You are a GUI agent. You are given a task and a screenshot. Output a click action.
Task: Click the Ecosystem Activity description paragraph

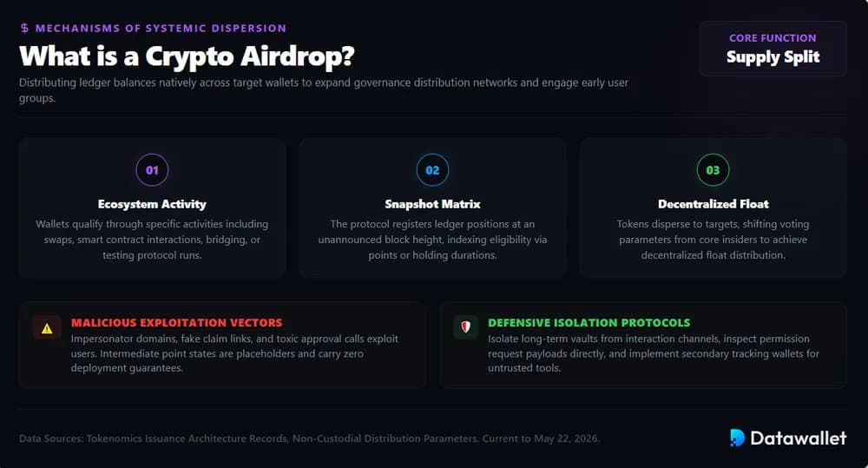coord(152,240)
